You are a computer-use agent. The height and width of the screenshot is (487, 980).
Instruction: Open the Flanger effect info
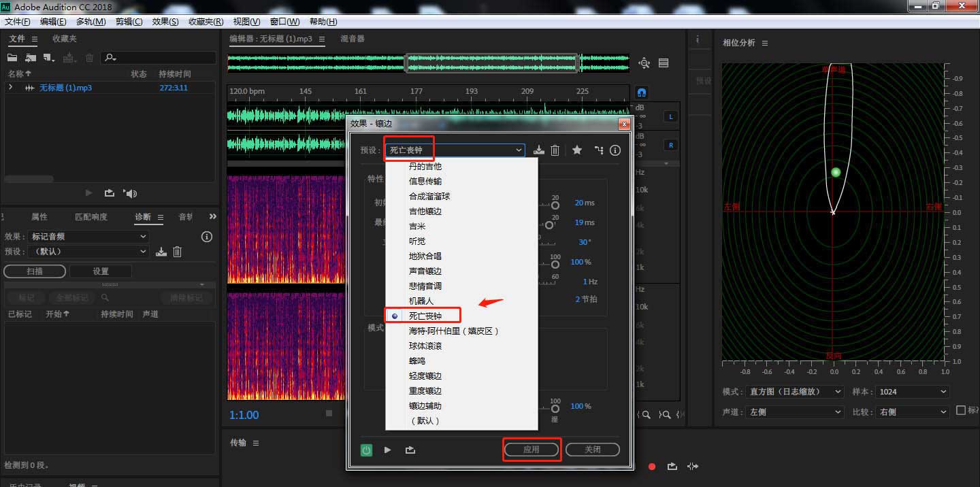(615, 150)
